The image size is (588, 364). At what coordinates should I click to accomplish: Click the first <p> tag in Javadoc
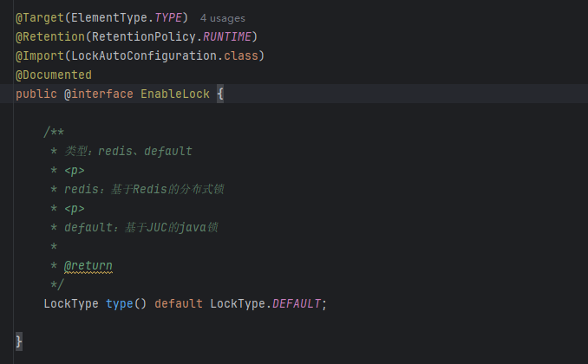coord(75,170)
